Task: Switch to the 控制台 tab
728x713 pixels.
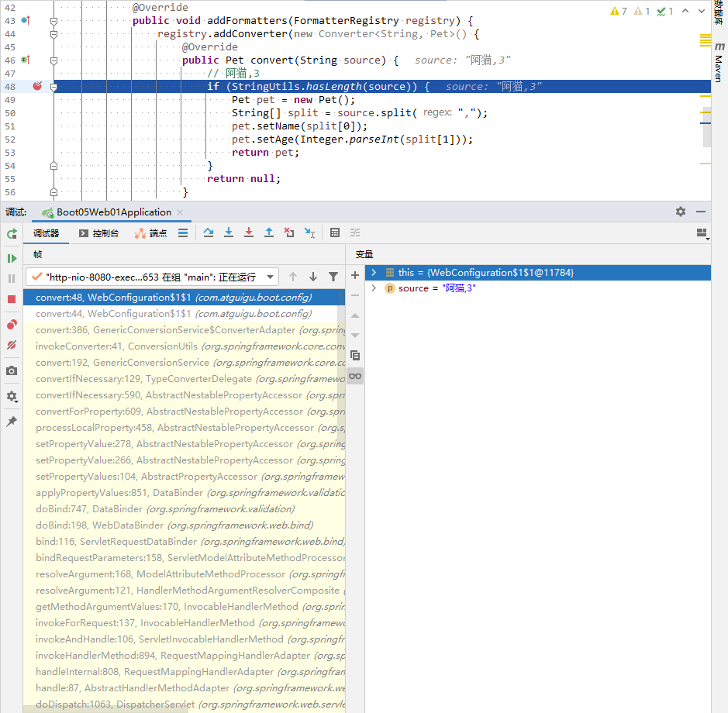Action: (x=99, y=233)
